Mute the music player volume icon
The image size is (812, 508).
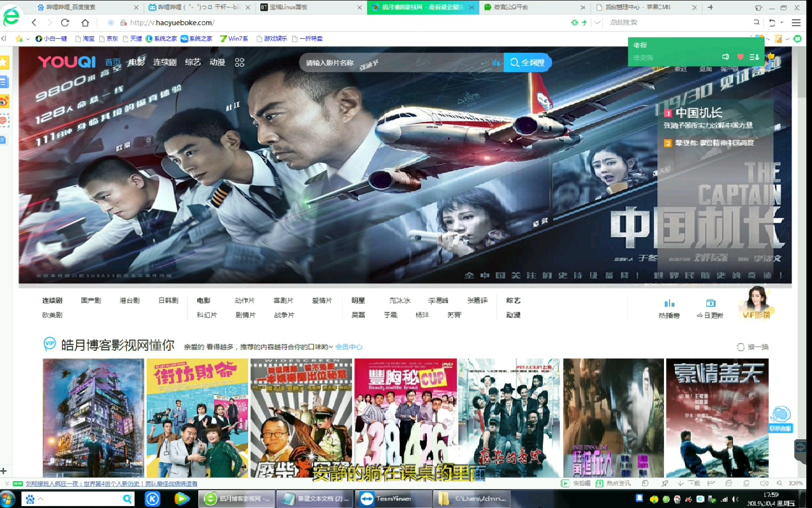726,56
